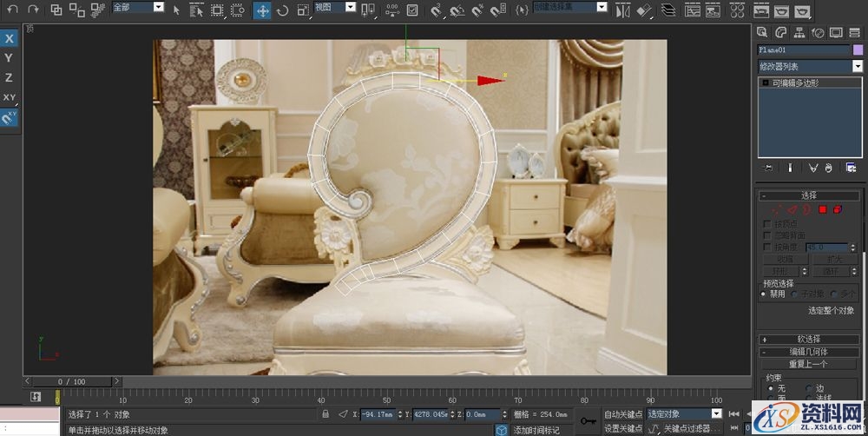The height and width of the screenshot is (436, 868).
Task: Expand the 可编辑多边形 modifier stack entry
Action: (766, 83)
